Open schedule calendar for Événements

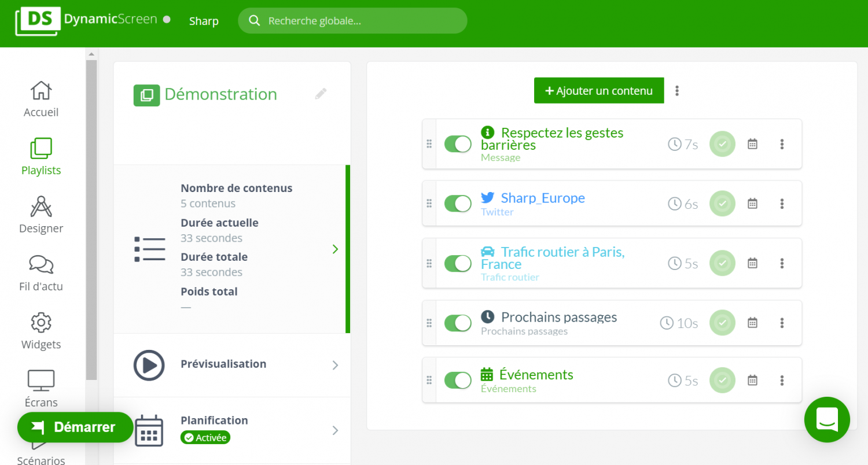point(752,380)
